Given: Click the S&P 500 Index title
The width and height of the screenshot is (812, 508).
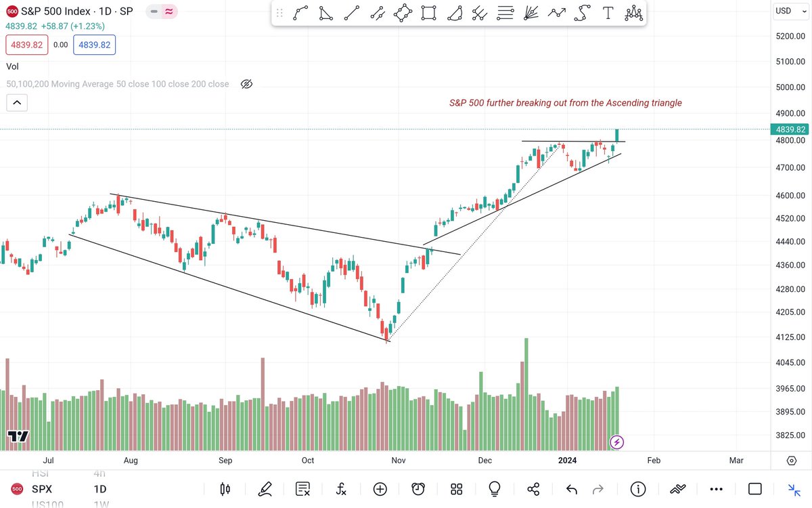Looking at the screenshot, I should pyautogui.click(x=57, y=12).
